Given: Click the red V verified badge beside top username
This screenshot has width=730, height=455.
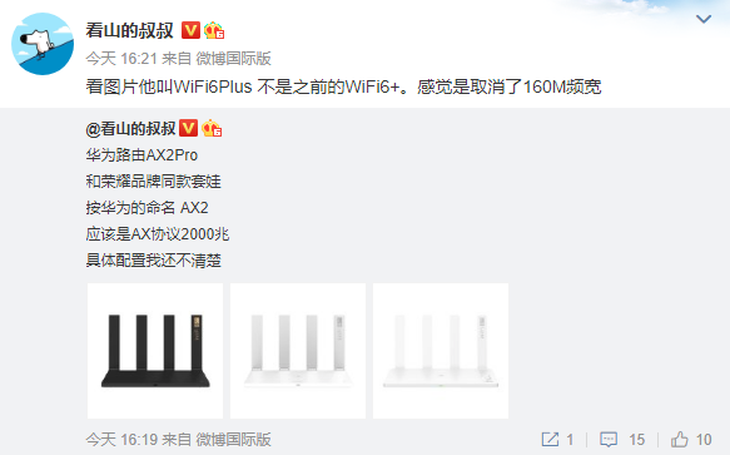Looking at the screenshot, I should 190,30.
